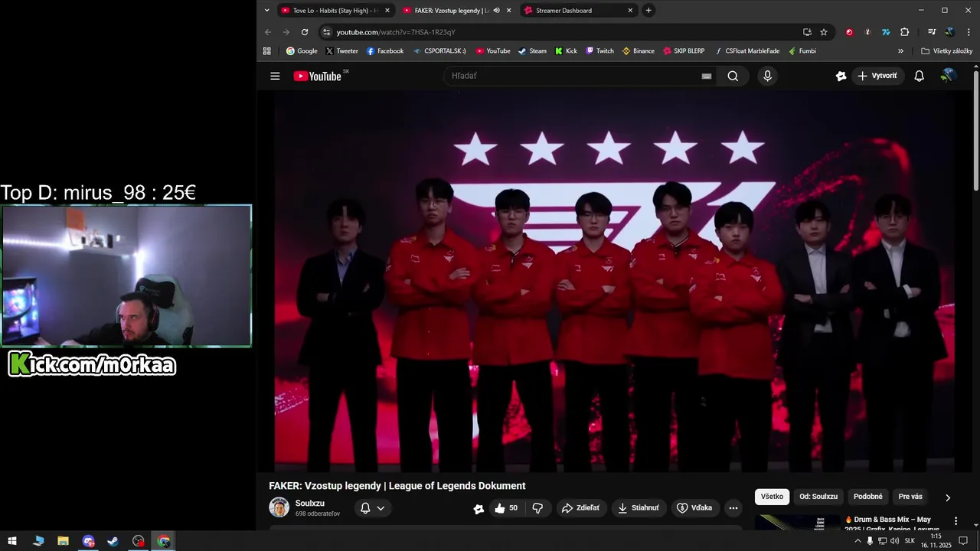
Task: Open the Binance bookmark
Action: (x=638, y=51)
